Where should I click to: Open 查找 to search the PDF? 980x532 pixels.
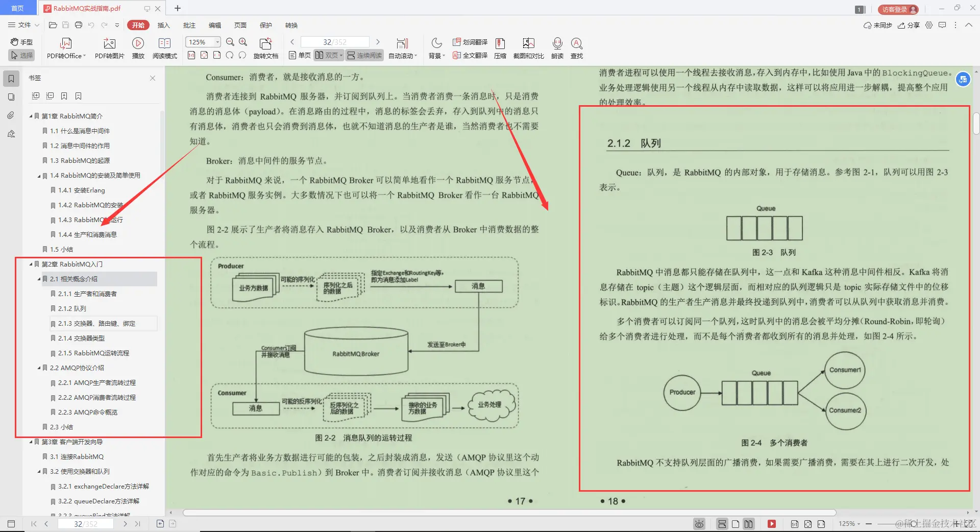point(577,47)
